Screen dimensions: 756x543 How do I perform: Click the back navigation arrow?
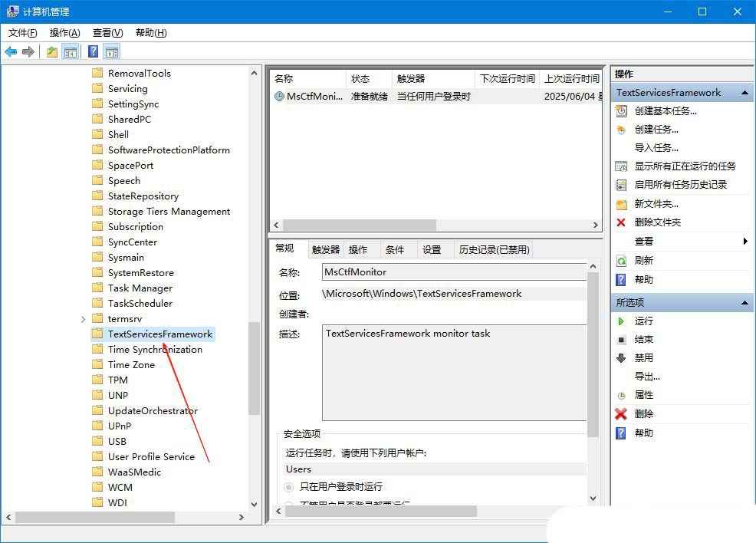point(11,51)
